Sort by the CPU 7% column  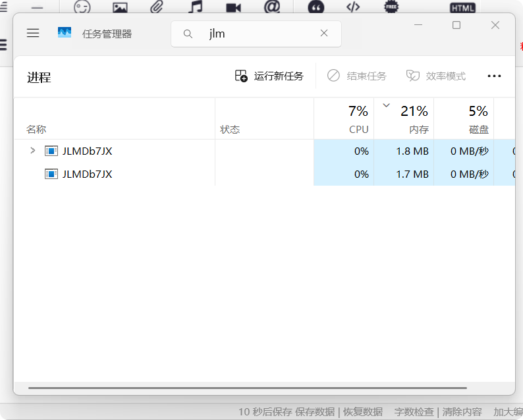[x=344, y=118]
